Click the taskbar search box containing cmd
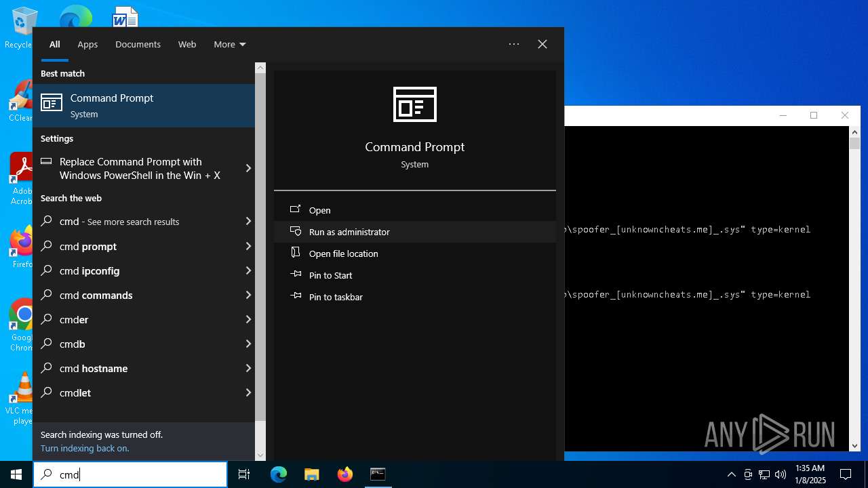Screen dimensions: 868x488 click(130, 474)
